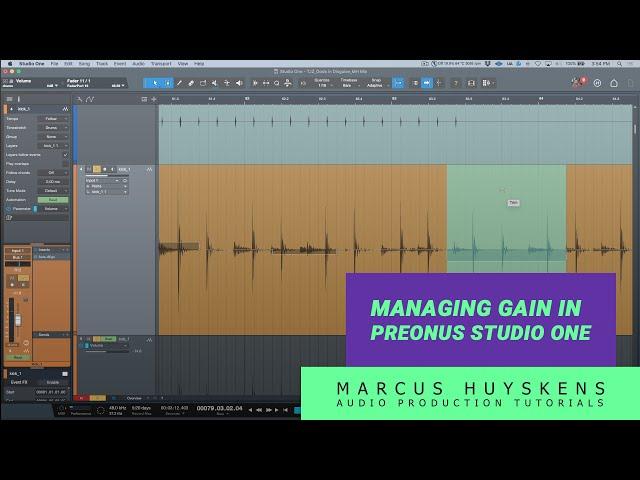Open the Snap Adaptive dropdown
Viewport: 640px width, 480px height.
[376, 83]
